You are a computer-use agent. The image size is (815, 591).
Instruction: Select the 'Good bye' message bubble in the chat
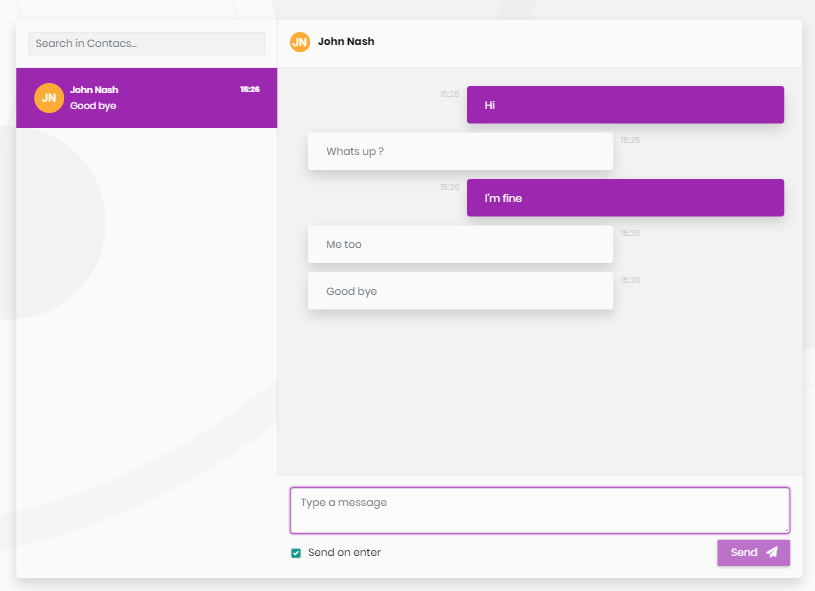[x=461, y=291]
